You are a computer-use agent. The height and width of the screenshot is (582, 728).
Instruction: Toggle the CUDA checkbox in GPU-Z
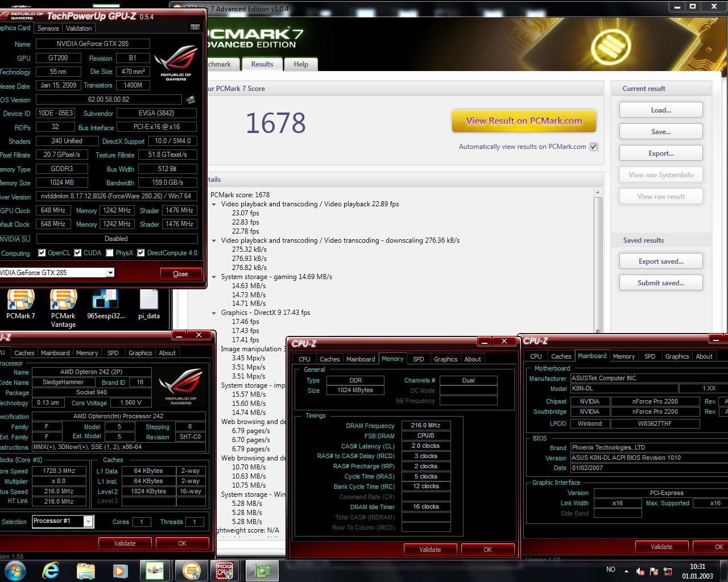click(x=77, y=253)
